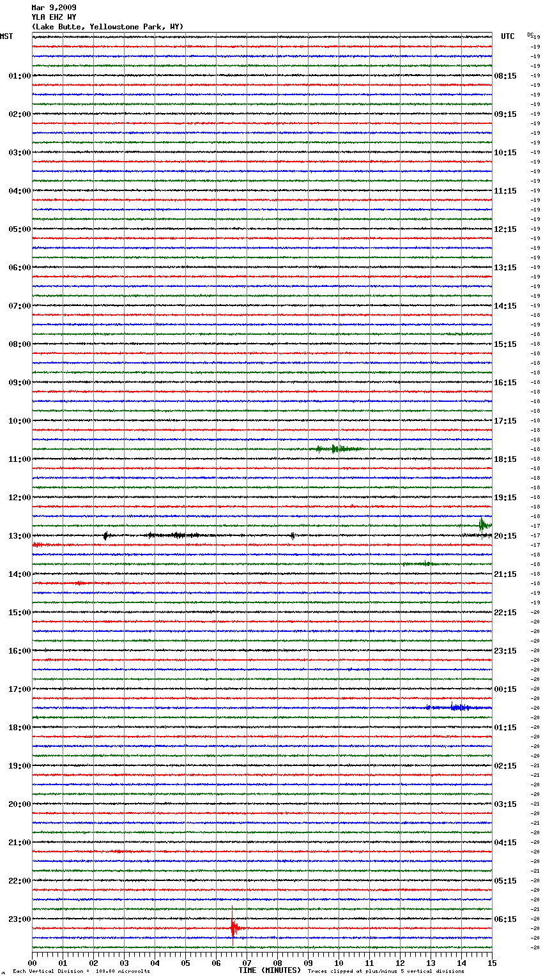The image size is (543, 980).
Task: Select the 15:00 MST row label
Action: (x=19, y=613)
